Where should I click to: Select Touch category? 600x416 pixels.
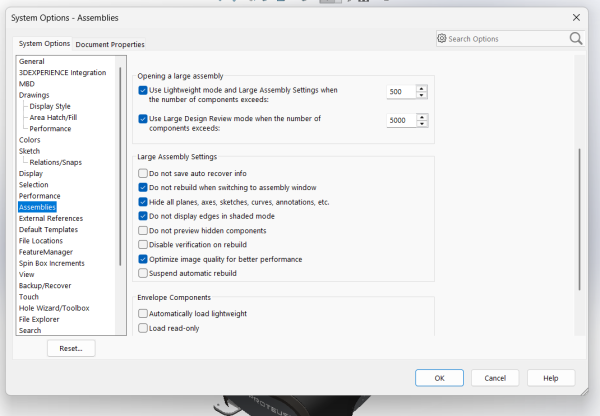29,297
